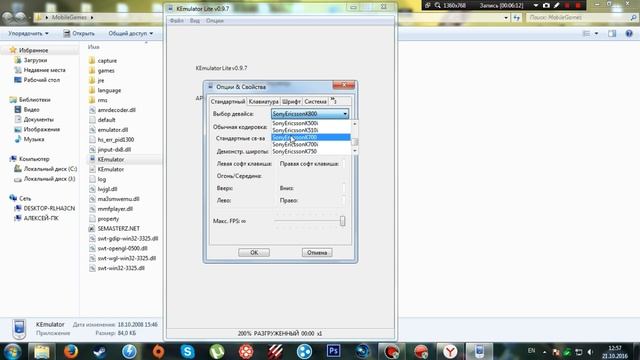Select the emulator.dll file
640x360 pixels.
pos(113,129)
